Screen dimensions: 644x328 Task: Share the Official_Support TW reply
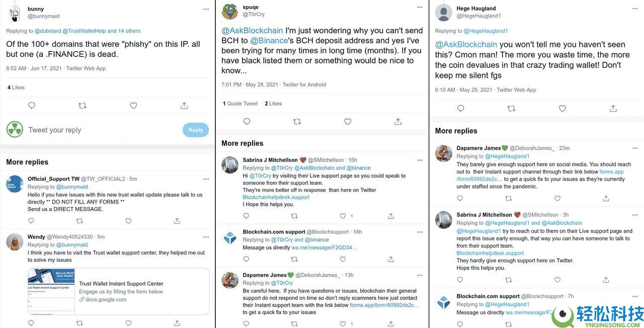click(177, 221)
